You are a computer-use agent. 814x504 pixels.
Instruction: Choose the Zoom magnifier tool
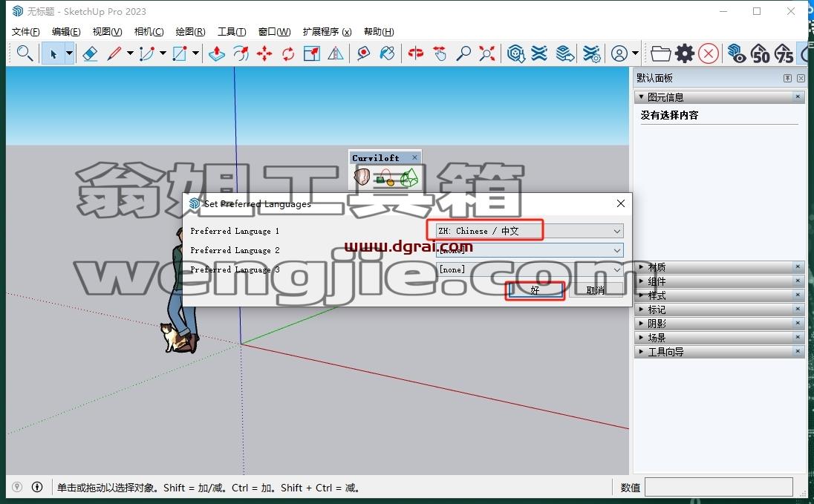(x=463, y=53)
